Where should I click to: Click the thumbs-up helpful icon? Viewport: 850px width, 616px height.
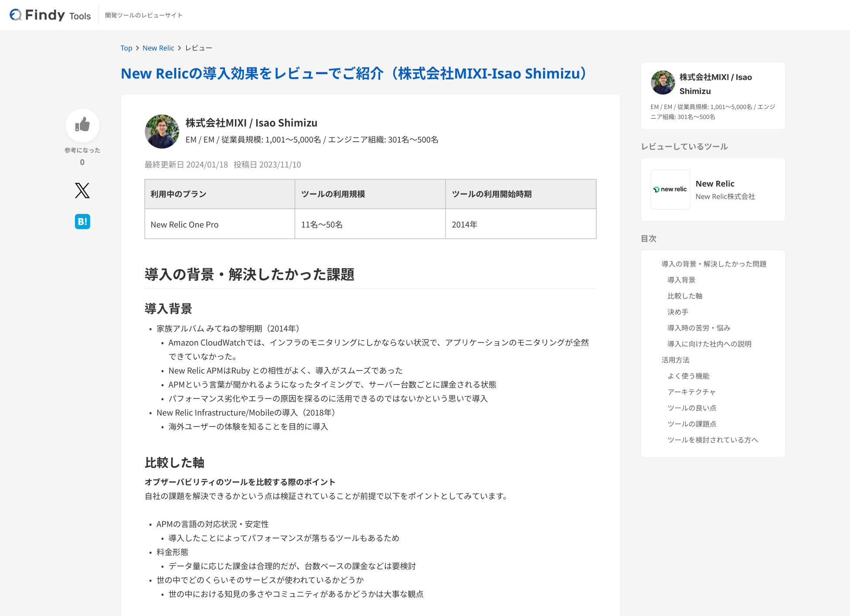82,125
